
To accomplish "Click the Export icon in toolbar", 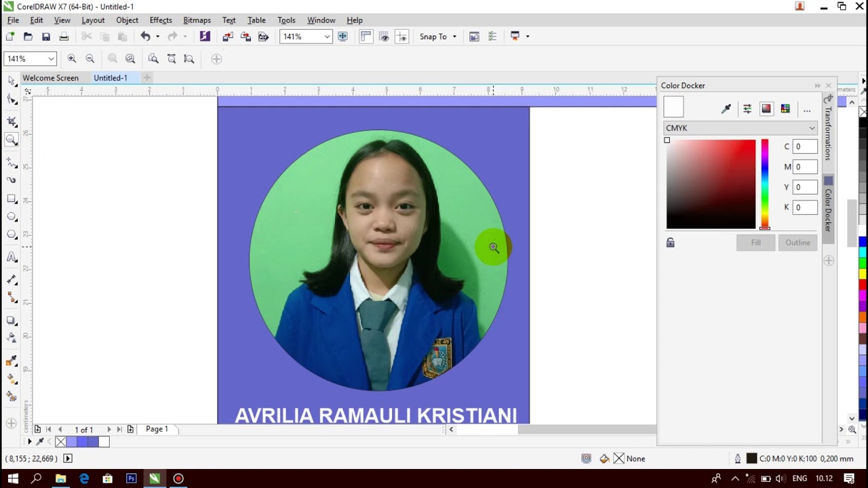I will [245, 37].
